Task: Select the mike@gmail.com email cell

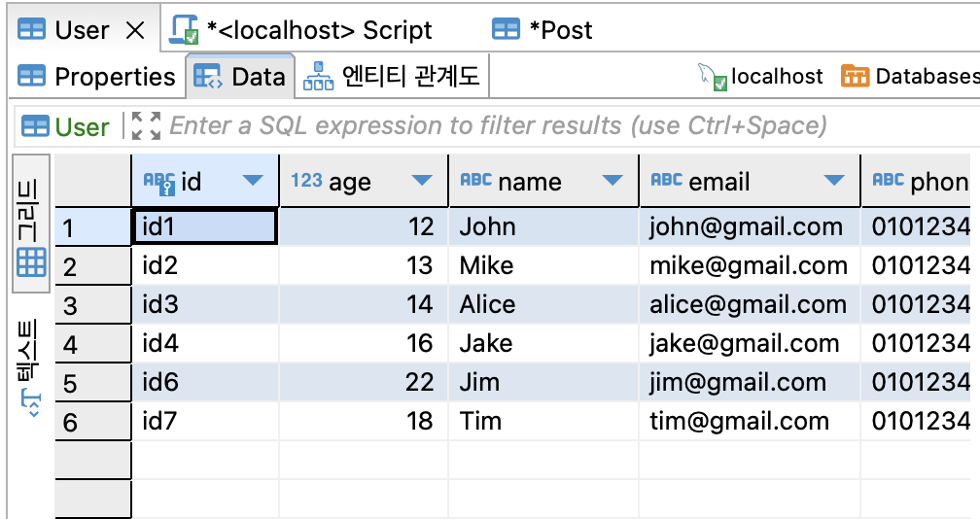Action: point(749,266)
